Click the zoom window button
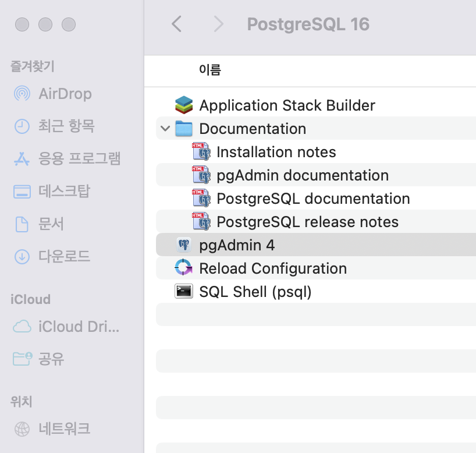Screen dimensions: 476x453 tap(69, 24)
